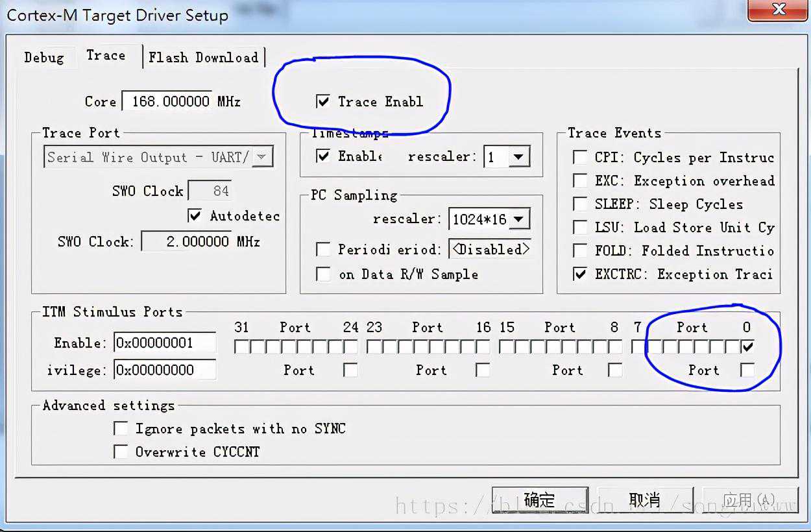Enable Ignore packets with no SYNC
Image resolution: width=811 pixels, height=532 pixels.
[x=121, y=429]
